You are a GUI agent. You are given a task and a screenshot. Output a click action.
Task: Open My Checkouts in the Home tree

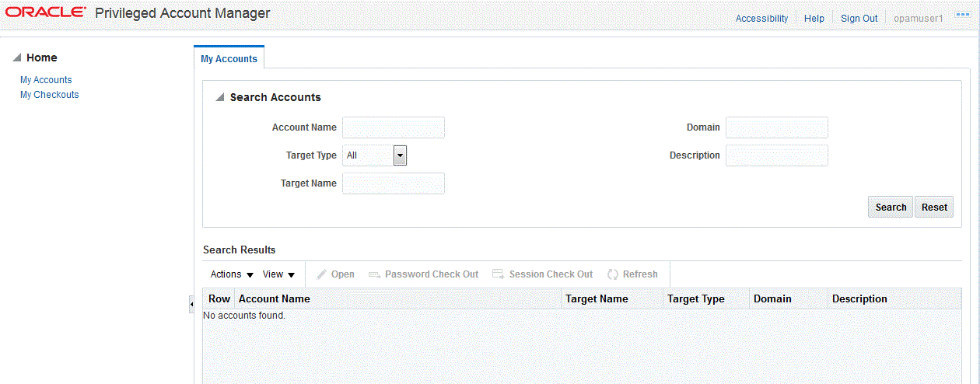50,95
